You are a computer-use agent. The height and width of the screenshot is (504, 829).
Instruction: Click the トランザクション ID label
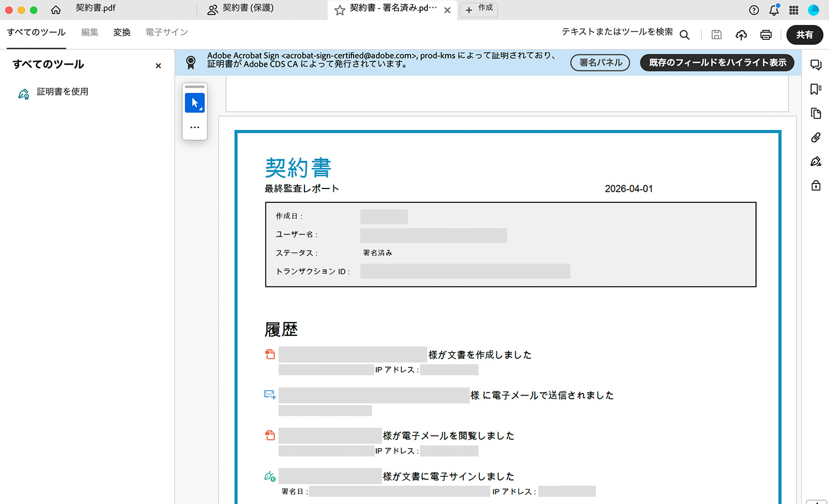pyautogui.click(x=313, y=271)
